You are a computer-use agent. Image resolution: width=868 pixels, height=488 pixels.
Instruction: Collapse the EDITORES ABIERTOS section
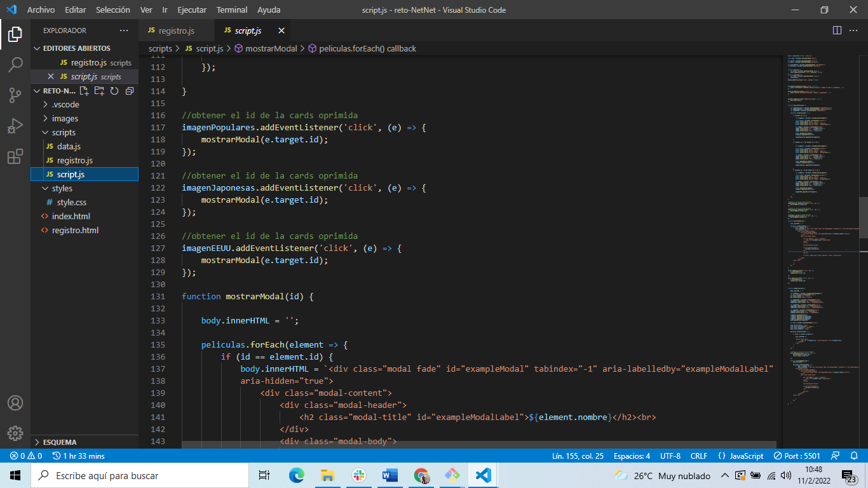pyautogui.click(x=85, y=48)
